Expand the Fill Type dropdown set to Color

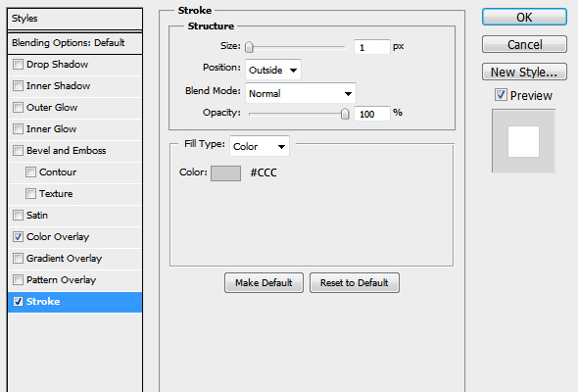pos(260,146)
